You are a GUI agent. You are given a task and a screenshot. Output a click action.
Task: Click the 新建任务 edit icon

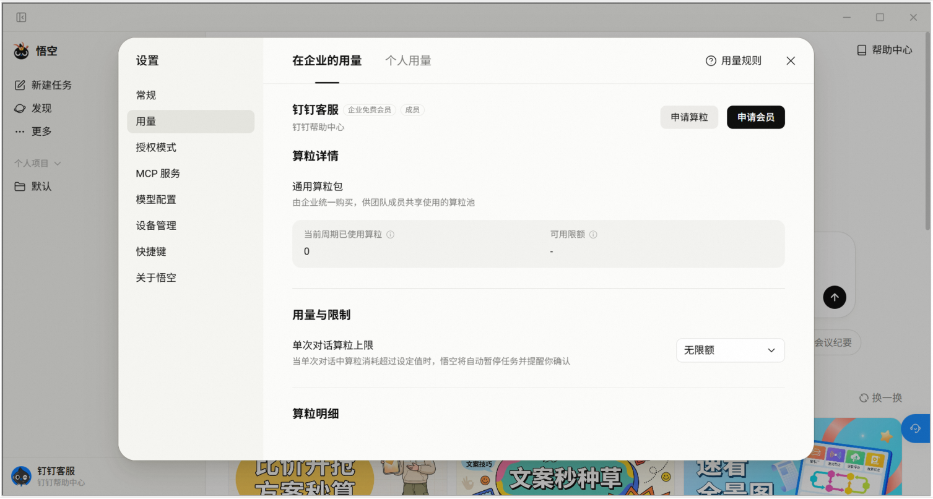pos(20,85)
